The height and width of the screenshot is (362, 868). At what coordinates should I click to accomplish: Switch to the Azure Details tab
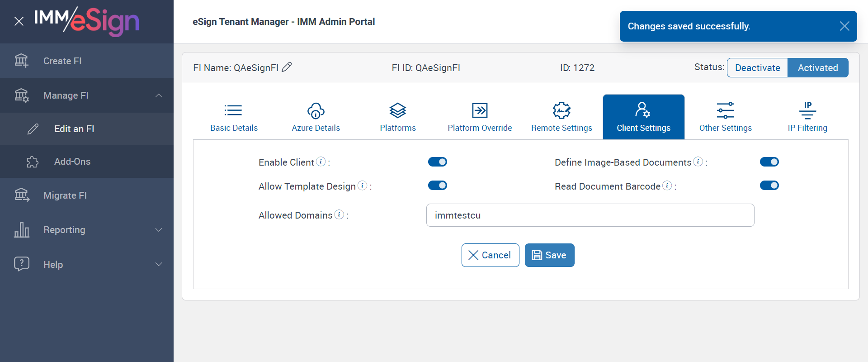coord(316,117)
